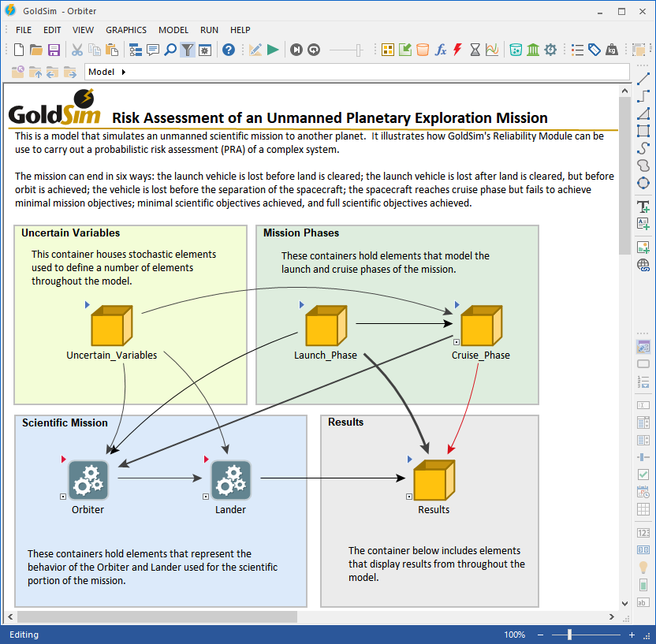This screenshot has width=656, height=644.
Task: Expand Uncertain_Variables input port triangle
Action: (87, 304)
